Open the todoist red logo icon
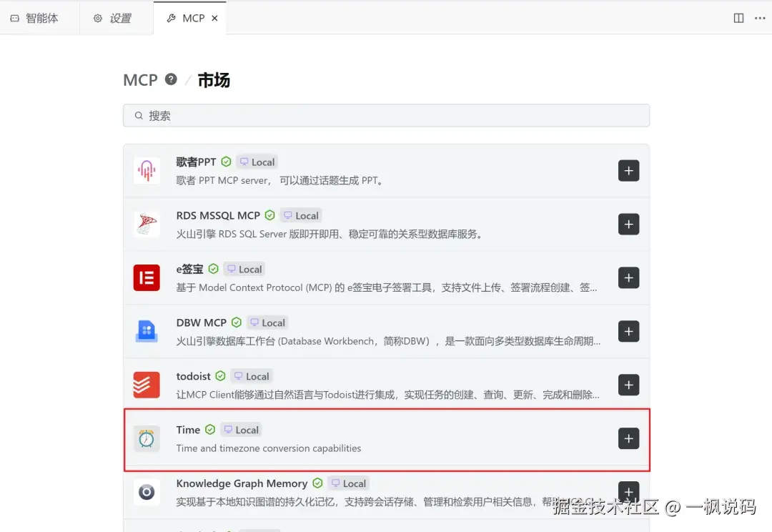 [147, 385]
